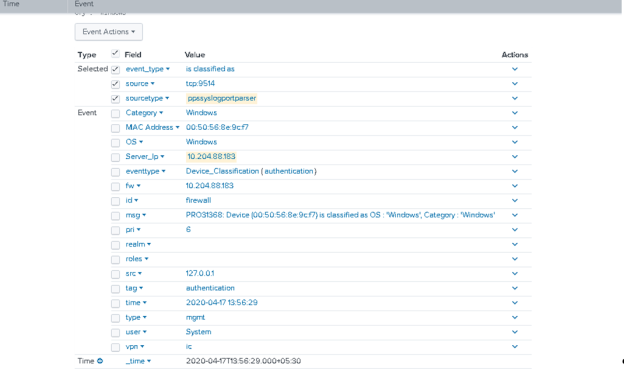This screenshot has width=624, height=373.
Task: Click the ppssyslogportparser sourcetype value
Action: [x=222, y=98]
